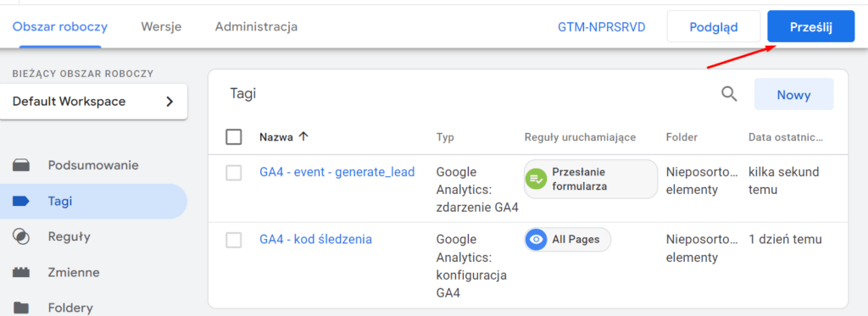Open the tag search magnifier icon

click(729, 95)
